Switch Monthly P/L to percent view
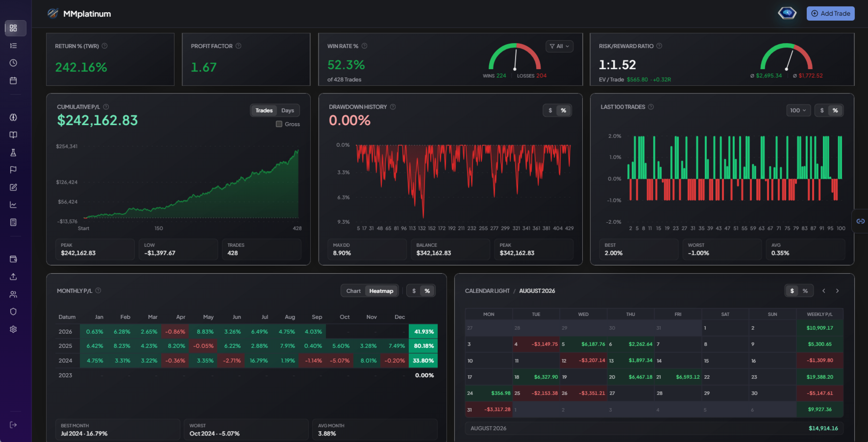 point(427,291)
